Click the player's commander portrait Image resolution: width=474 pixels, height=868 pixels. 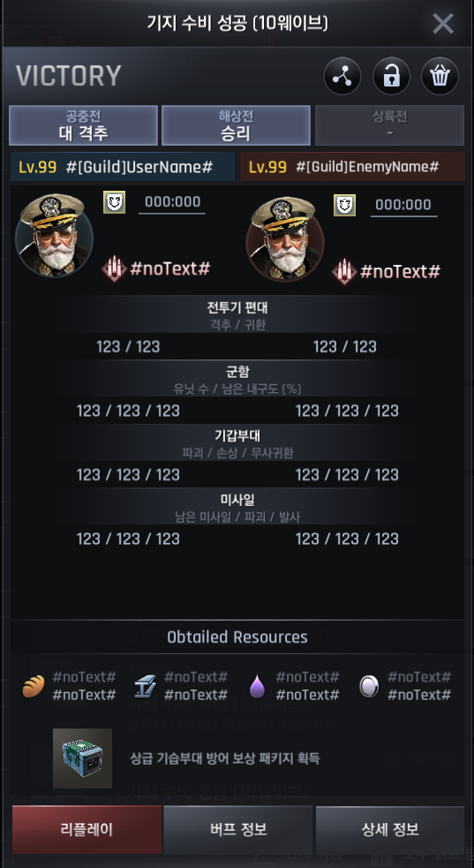click(54, 235)
